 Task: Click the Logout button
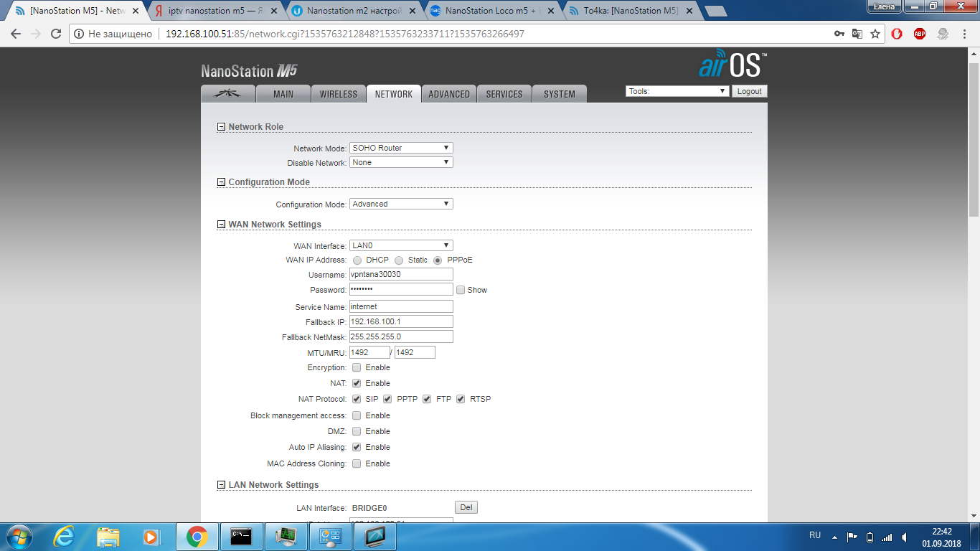click(x=750, y=91)
